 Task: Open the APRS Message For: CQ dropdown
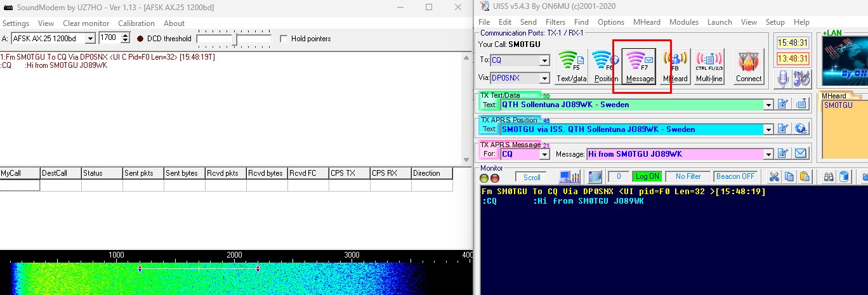click(544, 154)
